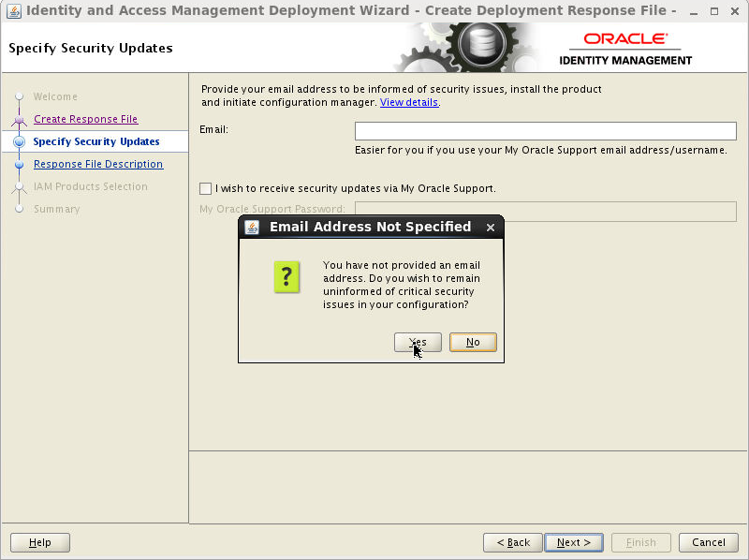Screen dimensions: 749x560
Task: Proceed with the Next button
Action: click(574, 542)
